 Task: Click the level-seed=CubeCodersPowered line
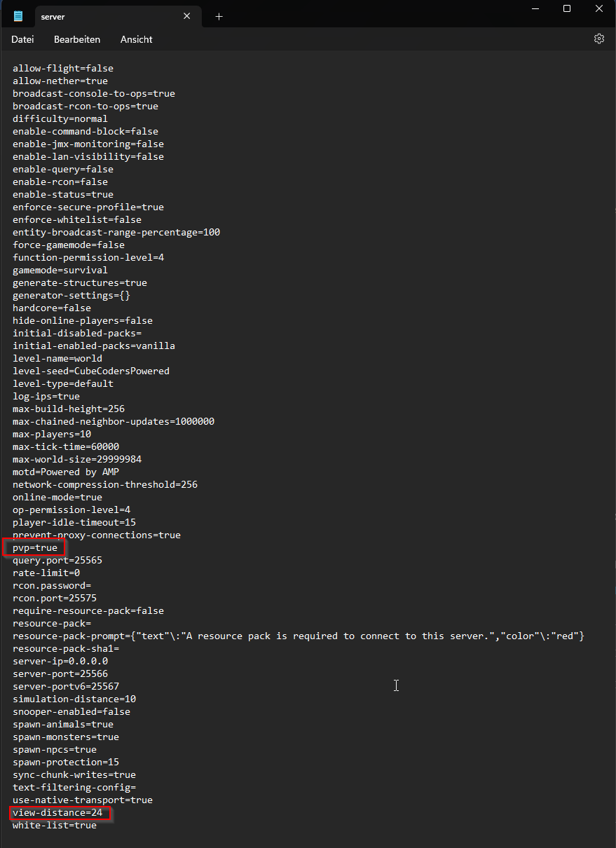91,371
